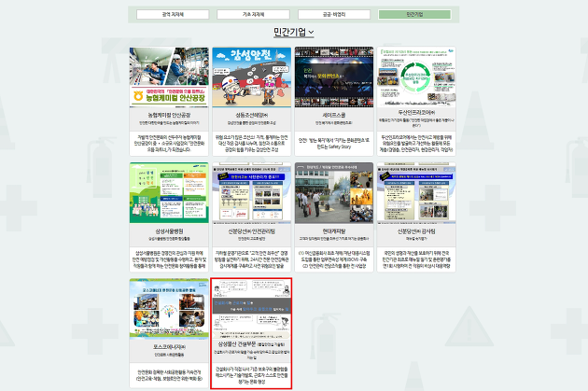This screenshot has width=588, height=391.
Task: Select the highlighted 민간기업 tab
Action: [414, 14]
